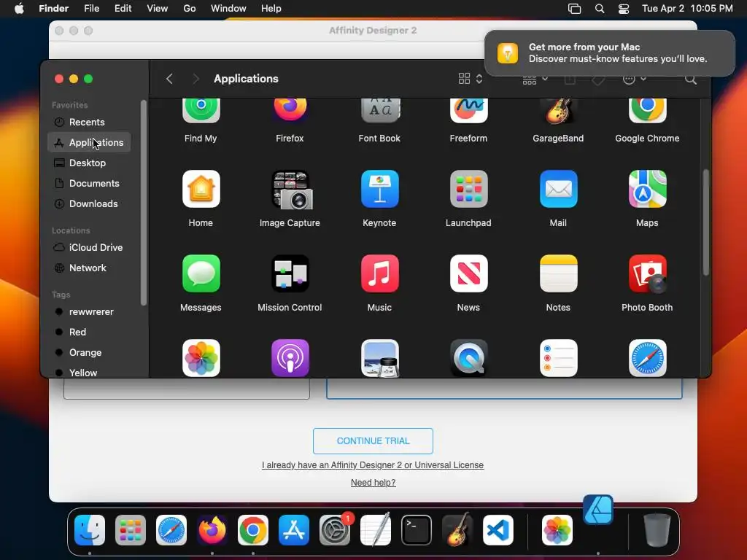Select Safari icon in Finder window

[648, 357]
